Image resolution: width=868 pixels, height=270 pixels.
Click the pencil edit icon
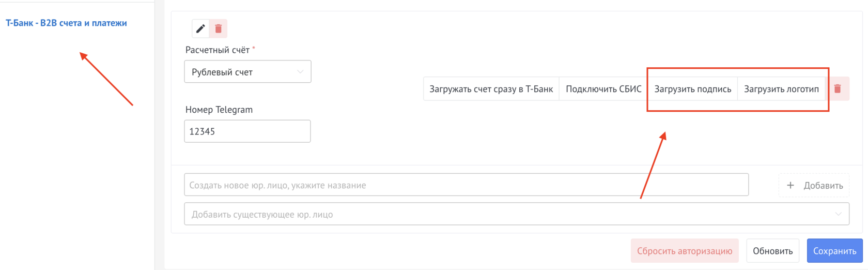click(200, 28)
